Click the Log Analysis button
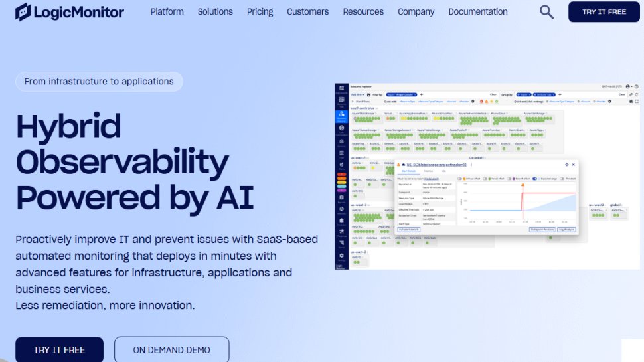 pos(566,230)
